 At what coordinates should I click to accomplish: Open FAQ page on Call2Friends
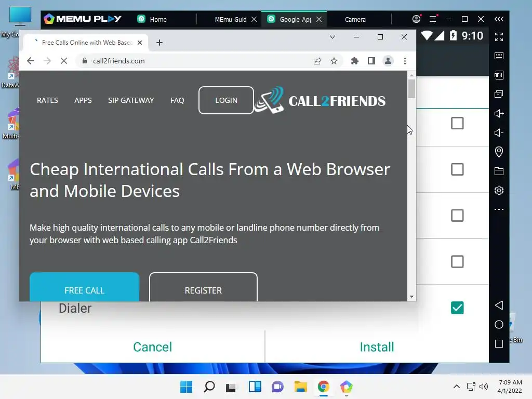(177, 100)
